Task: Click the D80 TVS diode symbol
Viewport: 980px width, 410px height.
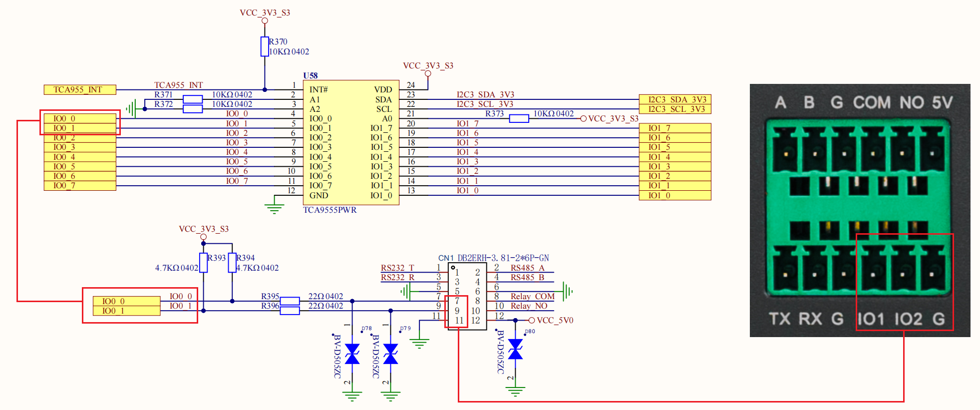Action: coord(515,349)
